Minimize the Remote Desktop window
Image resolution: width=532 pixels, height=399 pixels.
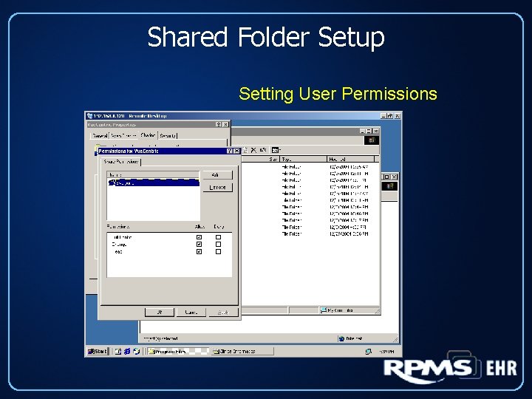383,116
